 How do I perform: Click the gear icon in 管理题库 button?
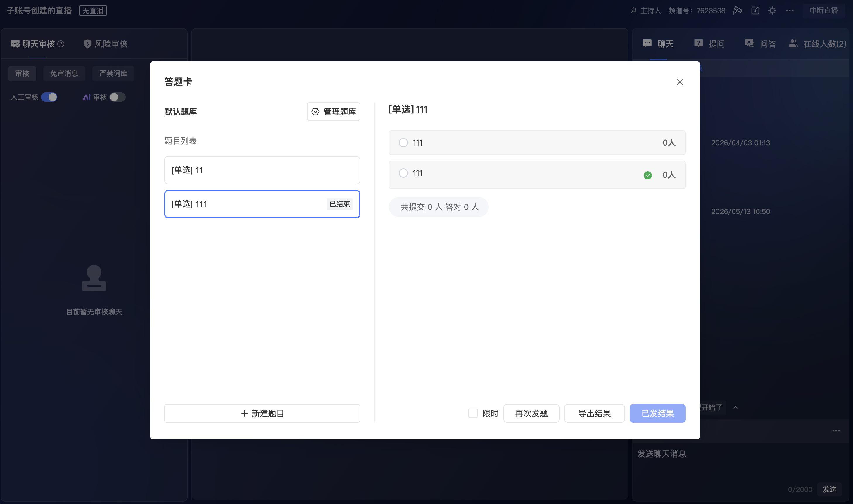click(x=315, y=112)
